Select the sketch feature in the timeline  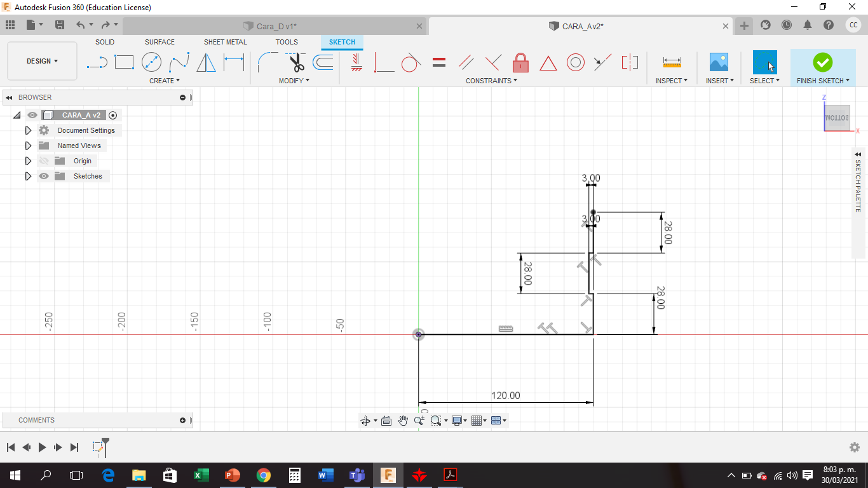click(x=98, y=447)
